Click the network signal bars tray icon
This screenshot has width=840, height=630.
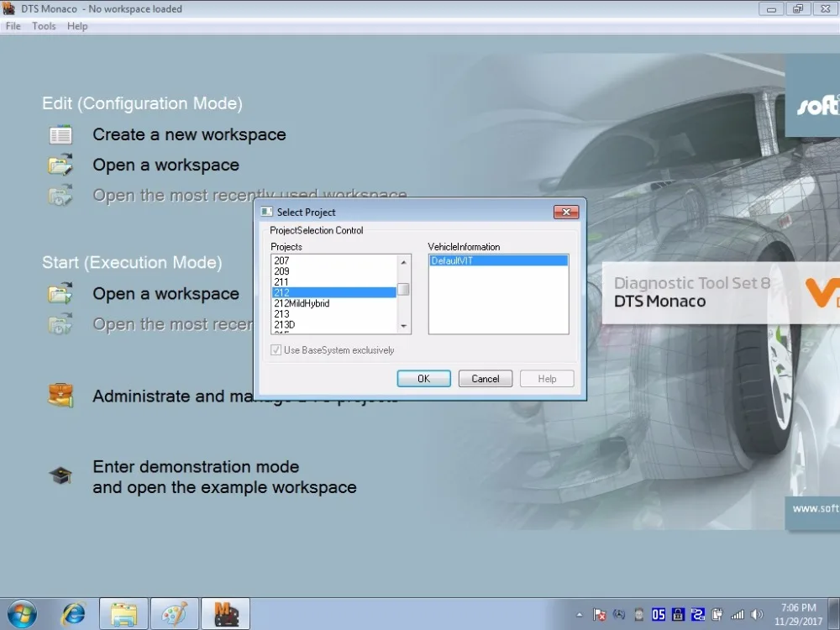738,615
